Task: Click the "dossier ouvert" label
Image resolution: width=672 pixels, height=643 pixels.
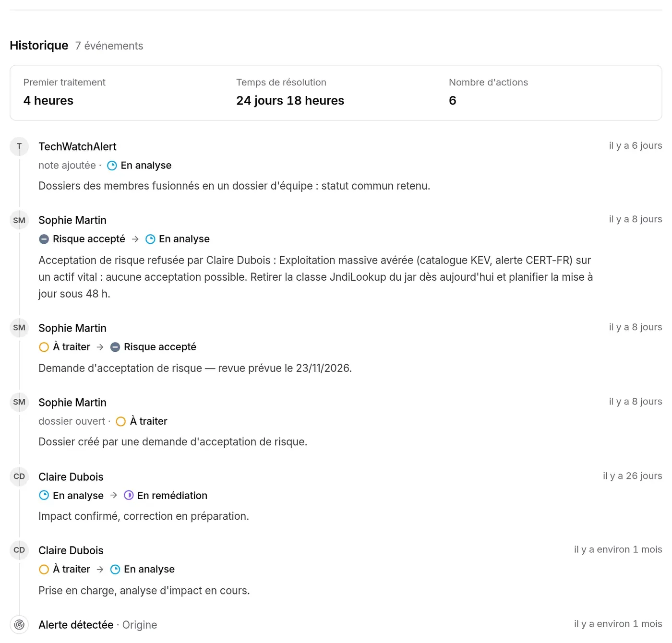Action: [x=72, y=421]
